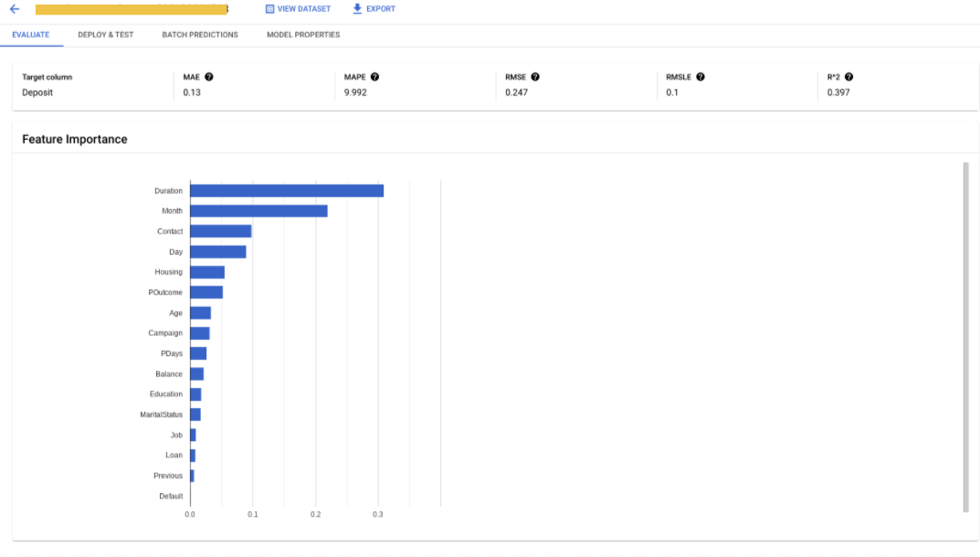Click the Contact feature bar
Viewport: 980px width, 557px height.
(220, 232)
